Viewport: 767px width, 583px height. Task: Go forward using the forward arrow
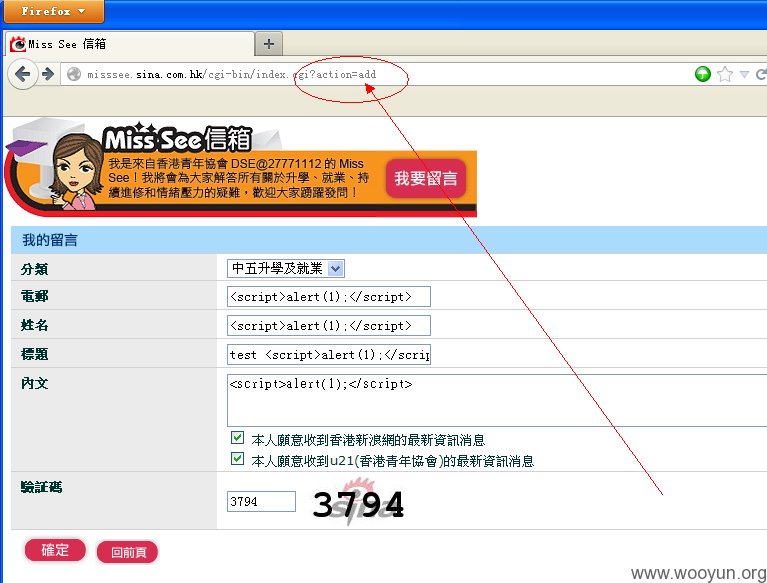pos(48,74)
